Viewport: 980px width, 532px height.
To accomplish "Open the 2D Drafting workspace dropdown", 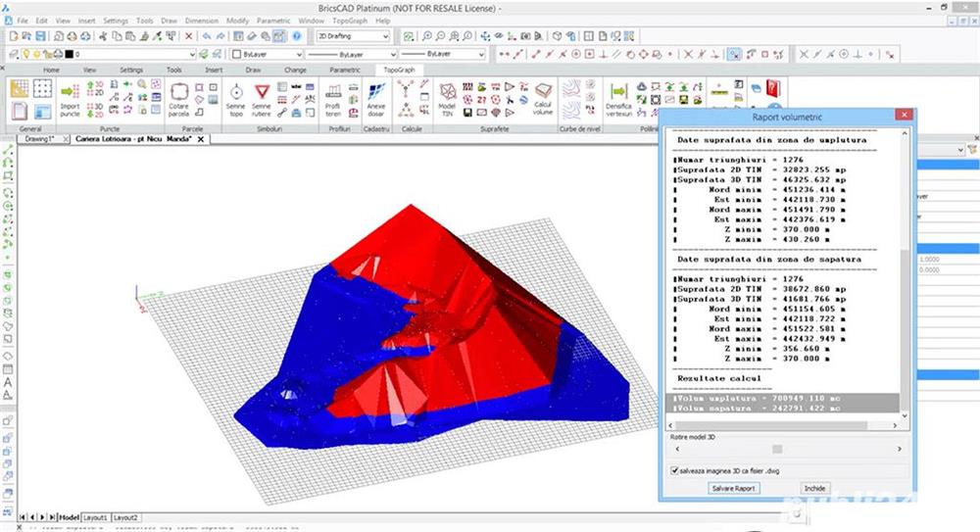I will pyautogui.click(x=352, y=36).
